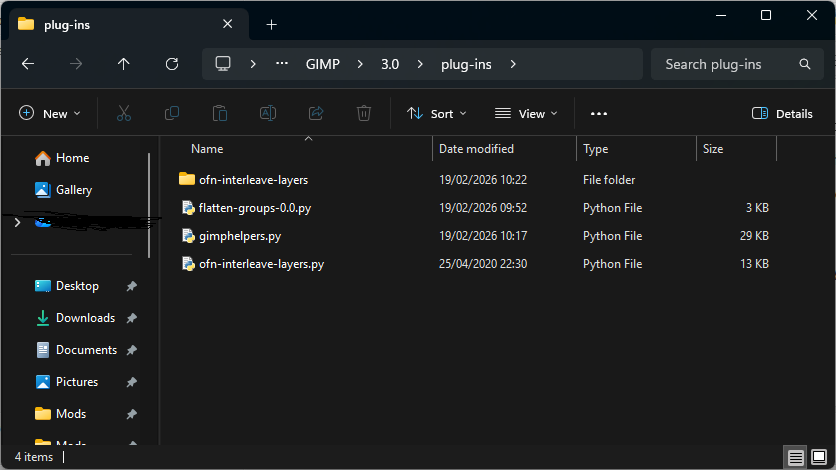Click the GIMP breadcrumb in address bar
The image size is (836, 470).
click(322, 64)
